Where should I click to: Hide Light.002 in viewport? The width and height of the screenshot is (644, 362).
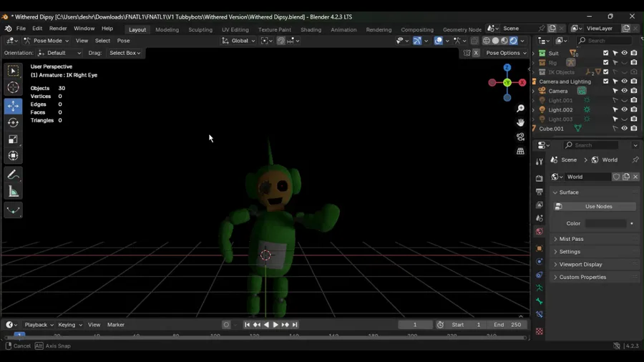pos(624,109)
